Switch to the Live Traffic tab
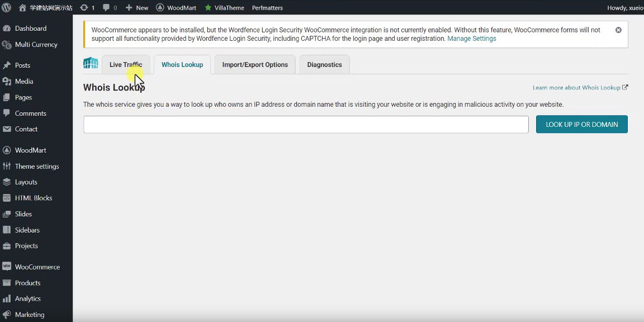 click(126, 64)
